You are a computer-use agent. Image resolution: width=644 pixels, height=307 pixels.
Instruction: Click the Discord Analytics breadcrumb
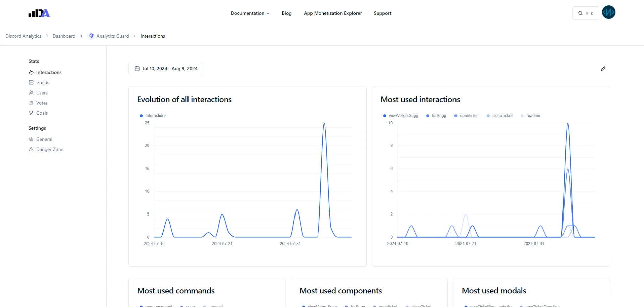coord(23,36)
